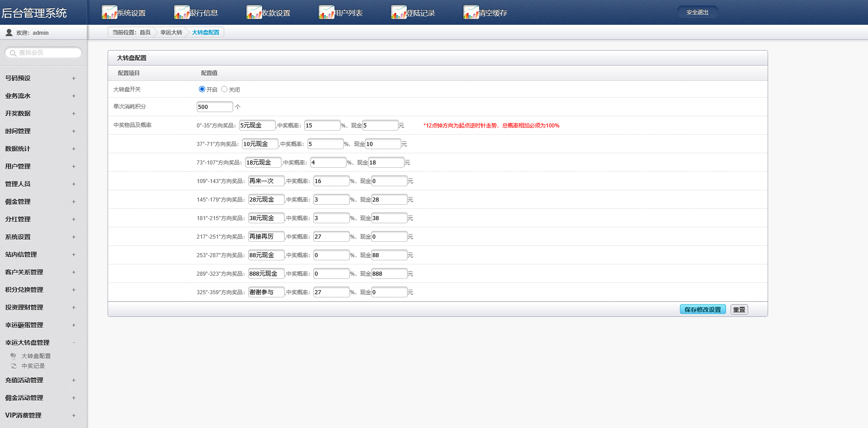Image resolution: width=868 pixels, height=428 pixels.
Task: Select the 关闭 radio button
Action: [x=224, y=89]
